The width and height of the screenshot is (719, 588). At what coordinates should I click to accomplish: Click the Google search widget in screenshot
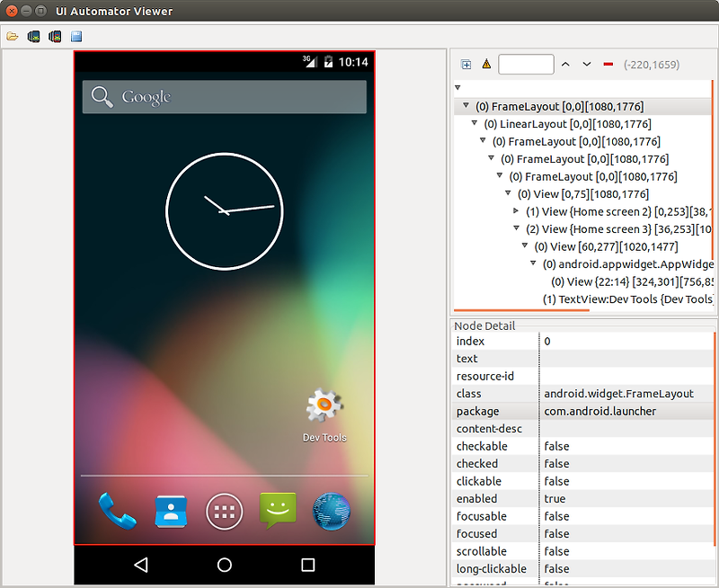(225, 95)
